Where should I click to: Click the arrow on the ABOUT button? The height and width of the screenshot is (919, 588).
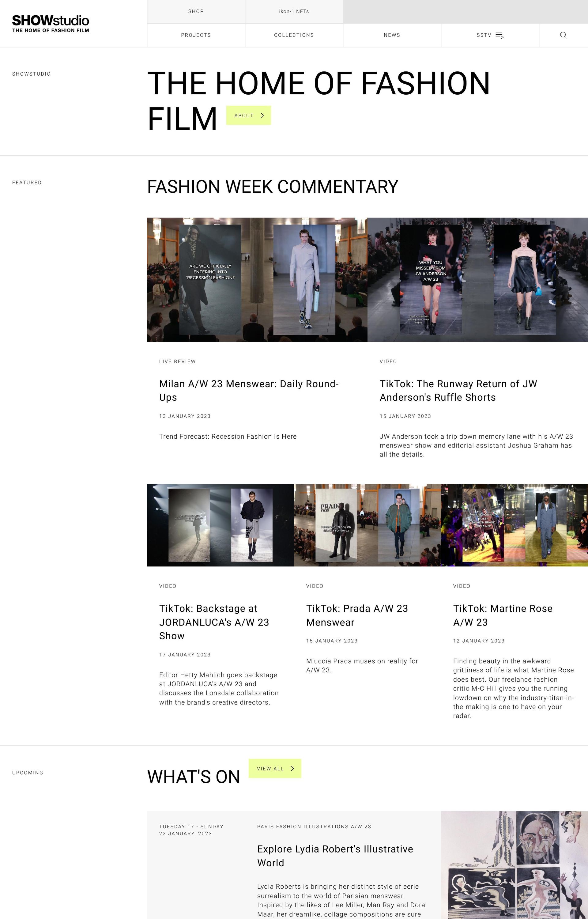click(x=262, y=115)
